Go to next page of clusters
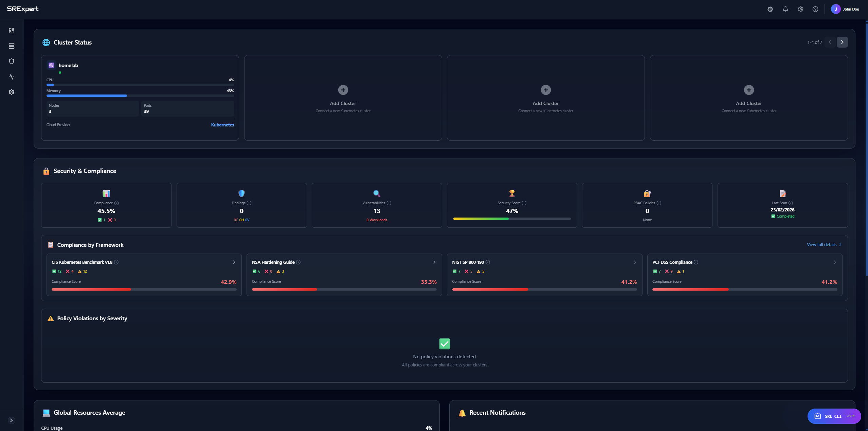The image size is (868, 431). 842,42
